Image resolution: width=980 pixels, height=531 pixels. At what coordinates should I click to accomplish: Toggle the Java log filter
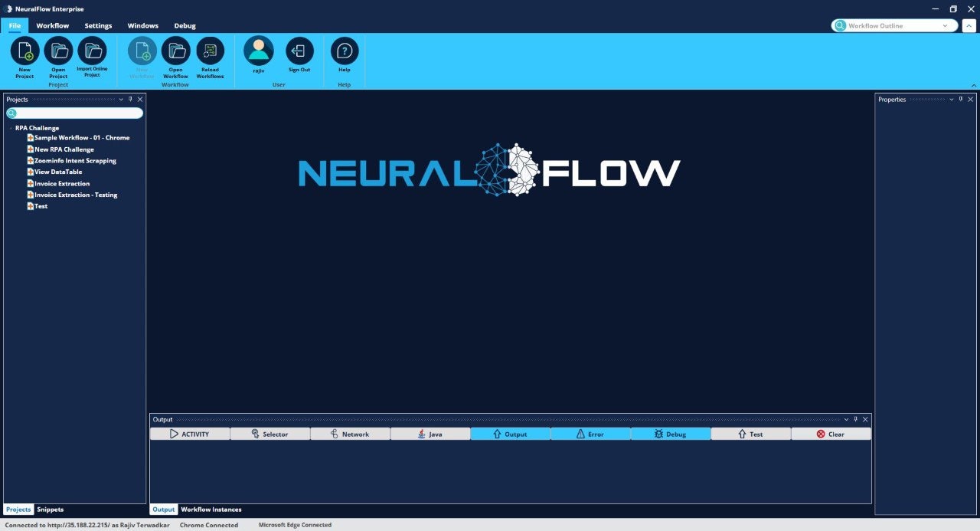pos(430,434)
